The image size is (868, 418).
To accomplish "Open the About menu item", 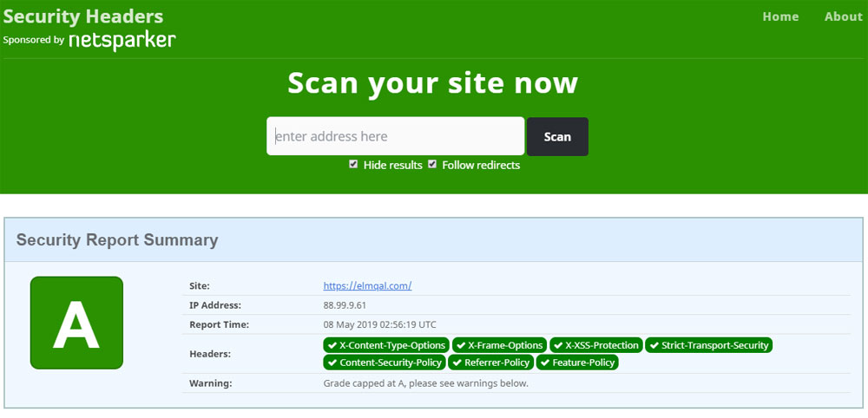I will pyautogui.click(x=843, y=16).
